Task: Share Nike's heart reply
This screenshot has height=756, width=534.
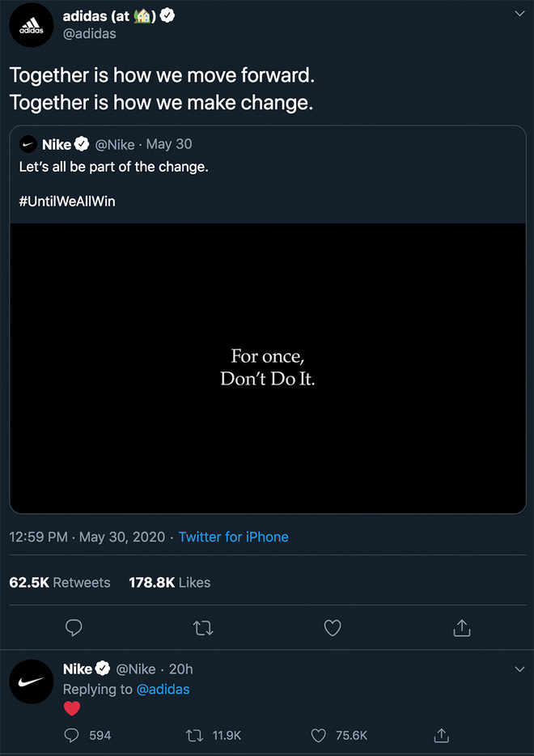Action: 441,735
